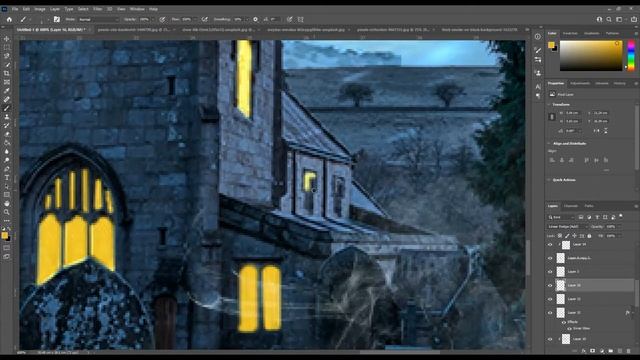
Task: Lock transparent pixels
Action: point(560,236)
